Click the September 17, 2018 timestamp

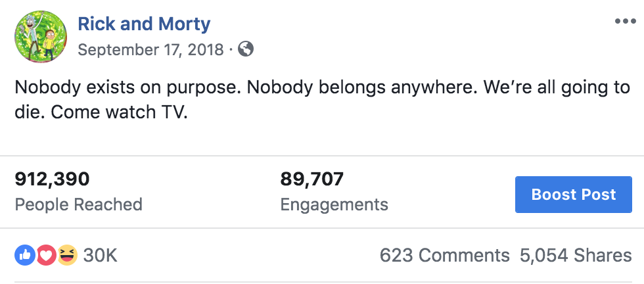point(150,49)
